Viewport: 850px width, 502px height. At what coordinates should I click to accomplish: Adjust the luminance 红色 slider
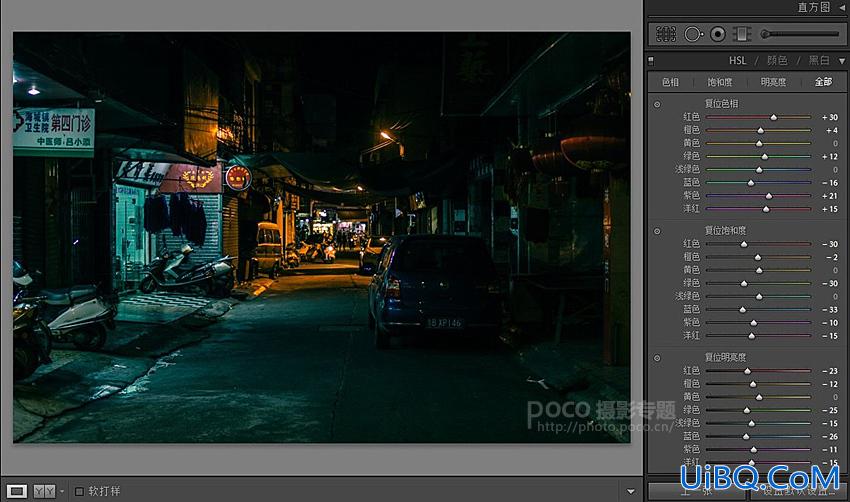click(x=748, y=371)
